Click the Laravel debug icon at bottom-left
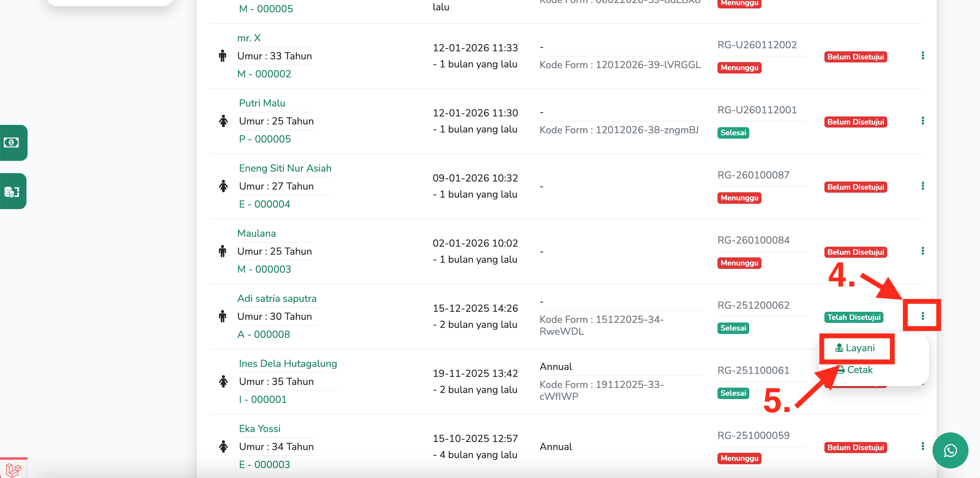This screenshot has width=980, height=478. pyautogui.click(x=13, y=469)
